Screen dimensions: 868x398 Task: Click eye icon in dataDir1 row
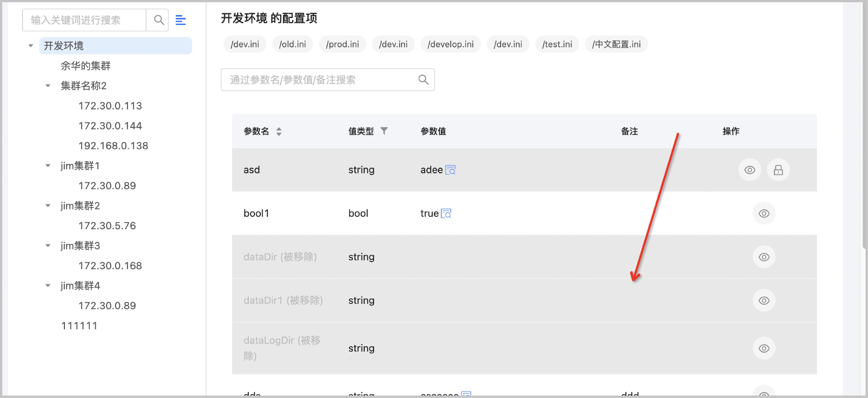tap(764, 301)
